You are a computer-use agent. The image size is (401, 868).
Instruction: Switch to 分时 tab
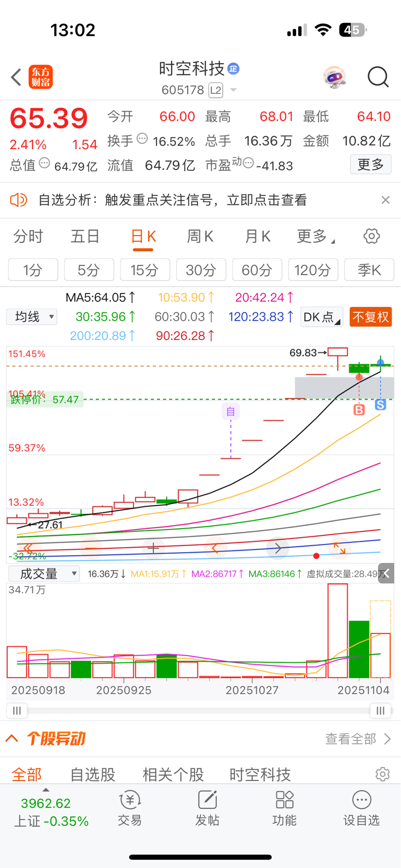28,237
